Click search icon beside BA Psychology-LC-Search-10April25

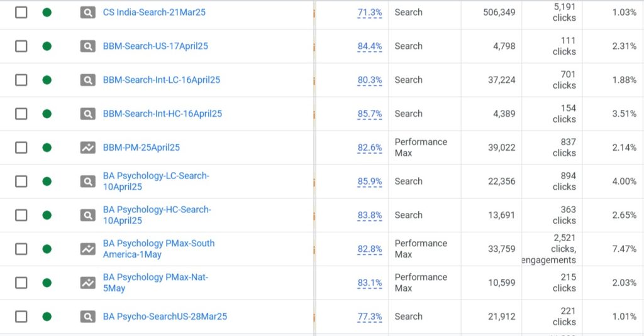pos(87,182)
